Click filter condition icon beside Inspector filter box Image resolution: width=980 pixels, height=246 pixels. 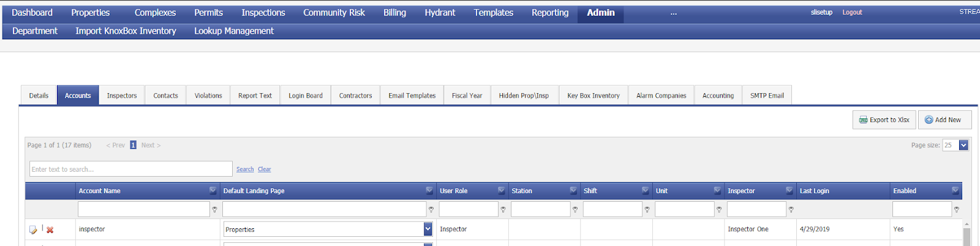pos(791,210)
